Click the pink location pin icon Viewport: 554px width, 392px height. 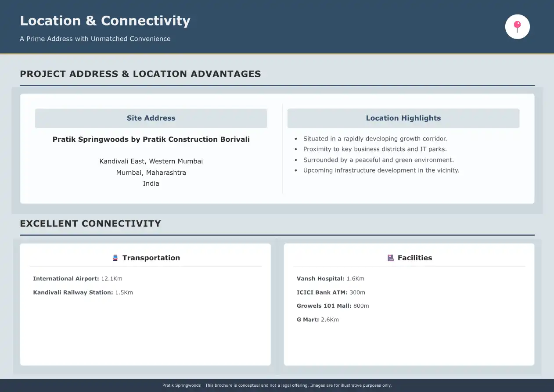point(517,27)
